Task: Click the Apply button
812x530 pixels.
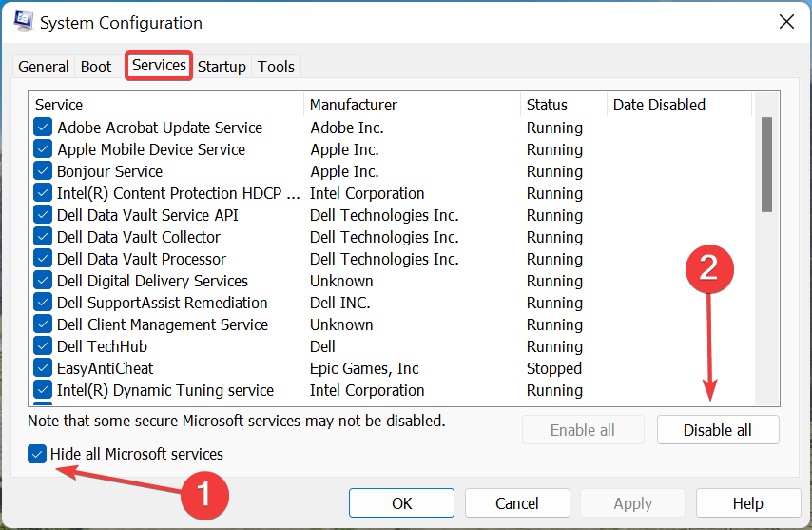Action: [633, 503]
